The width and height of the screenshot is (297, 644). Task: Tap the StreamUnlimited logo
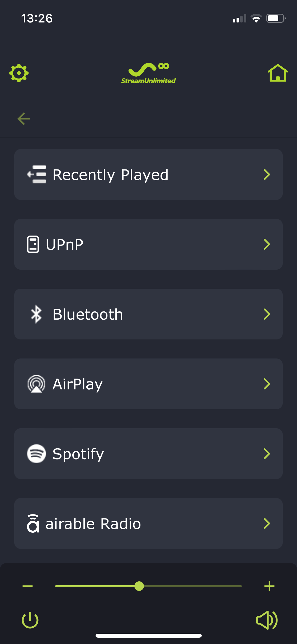[x=148, y=73]
